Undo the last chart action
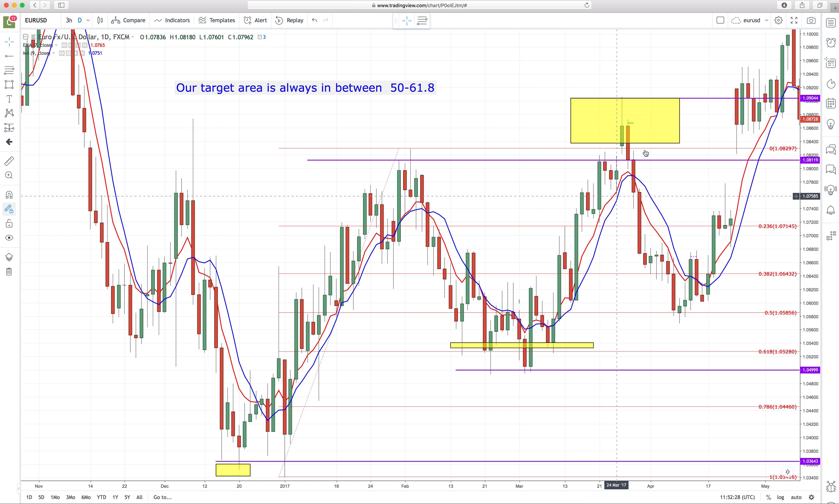Viewport: 839px width, 504px height. tap(315, 20)
